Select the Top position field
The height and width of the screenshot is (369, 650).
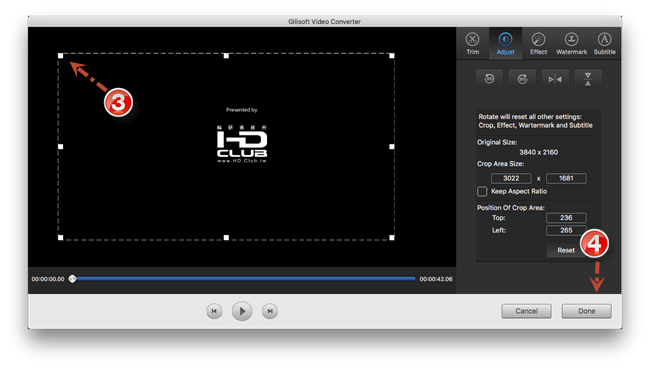pos(566,218)
